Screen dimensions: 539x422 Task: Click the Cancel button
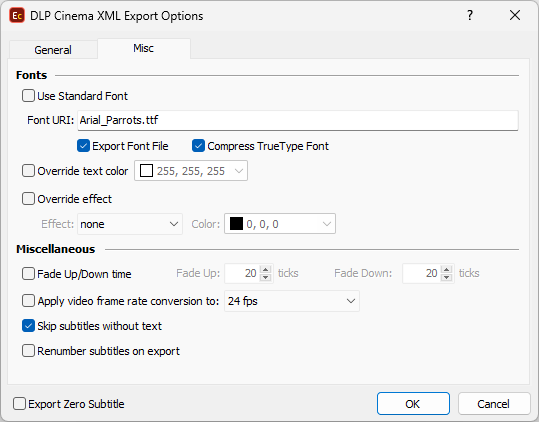point(494,404)
